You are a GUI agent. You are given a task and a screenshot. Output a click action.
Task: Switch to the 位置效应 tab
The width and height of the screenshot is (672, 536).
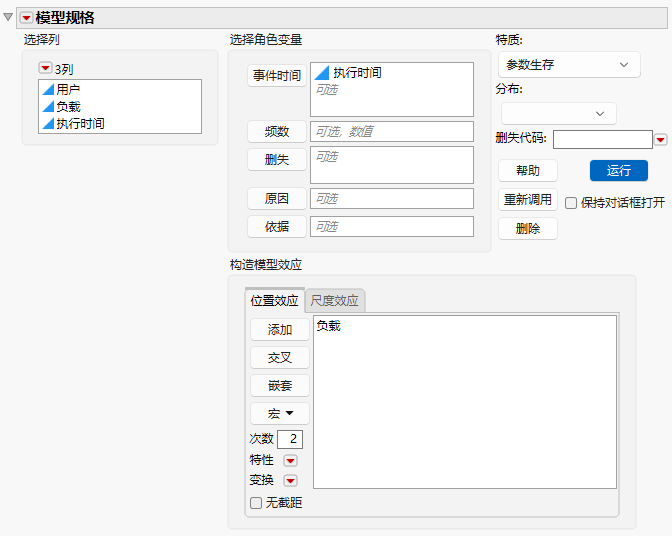coord(274,301)
